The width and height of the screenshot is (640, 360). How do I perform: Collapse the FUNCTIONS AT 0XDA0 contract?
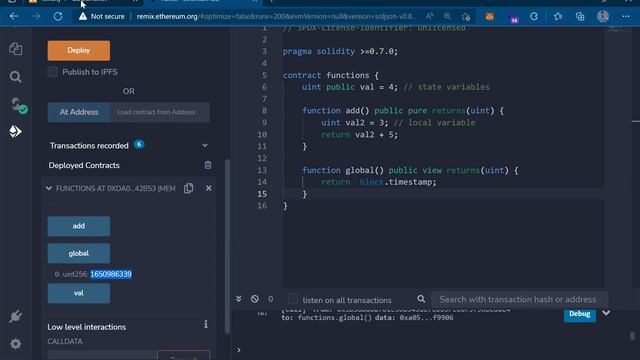click(x=49, y=188)
